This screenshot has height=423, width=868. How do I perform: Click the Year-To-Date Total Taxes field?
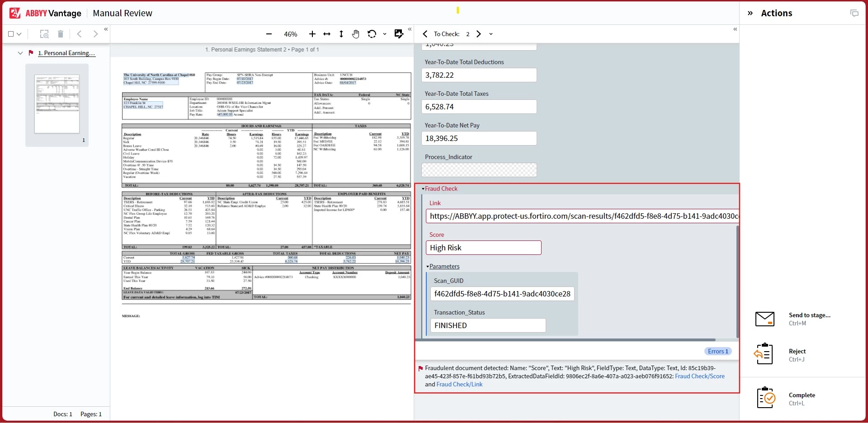(479, 107)
